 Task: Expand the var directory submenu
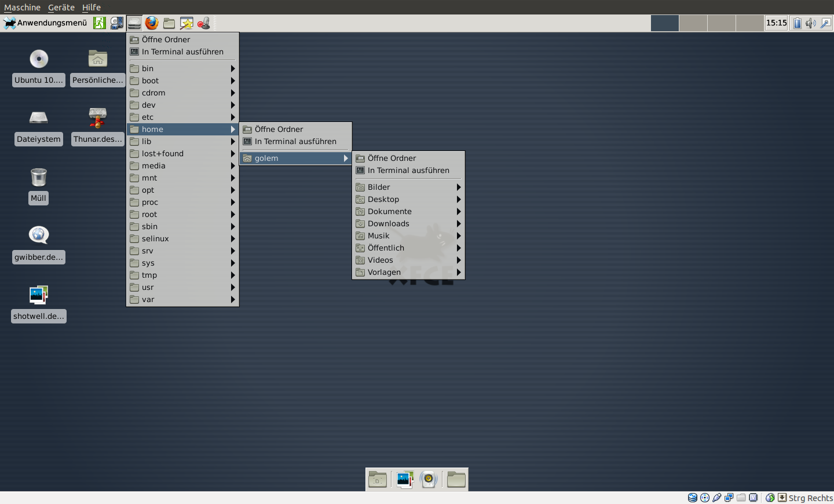[x=232, y=299]
